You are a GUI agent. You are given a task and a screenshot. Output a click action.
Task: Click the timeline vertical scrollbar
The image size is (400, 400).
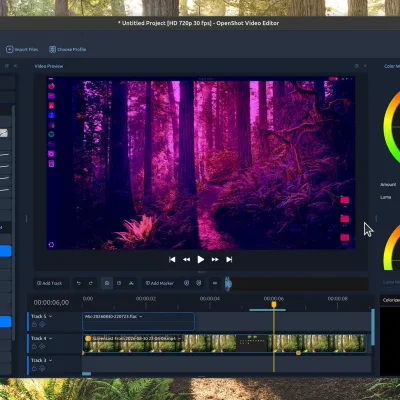pyautogui.click(x=373, y=327)
